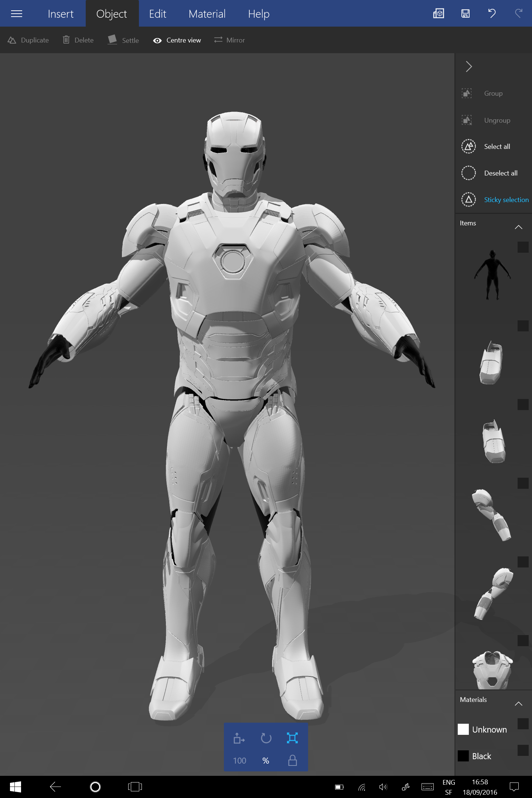The width and height of the screenshot is (532, 798).
Task: Select the chest armor thumbnail
Action: (493, 669)
